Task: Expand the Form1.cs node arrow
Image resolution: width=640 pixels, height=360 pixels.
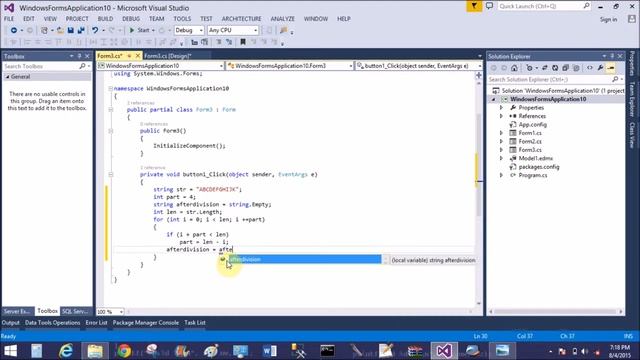Action: coord(501,133)
